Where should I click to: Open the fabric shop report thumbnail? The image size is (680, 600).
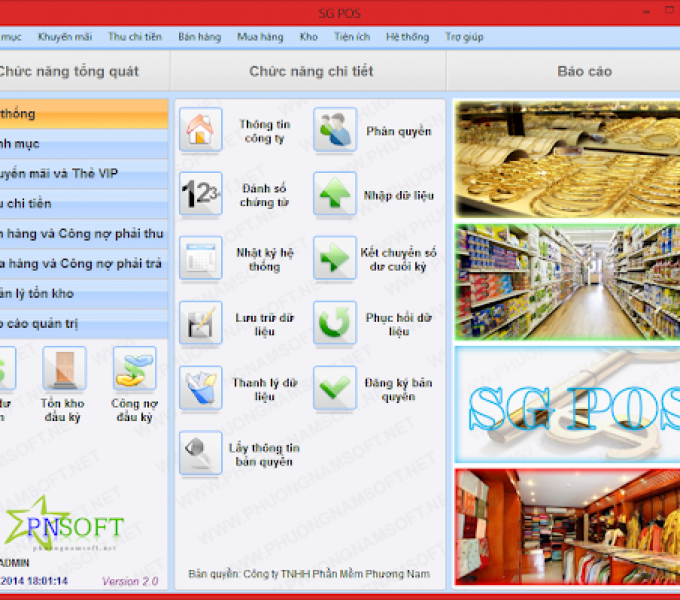(x=567, y=527)
